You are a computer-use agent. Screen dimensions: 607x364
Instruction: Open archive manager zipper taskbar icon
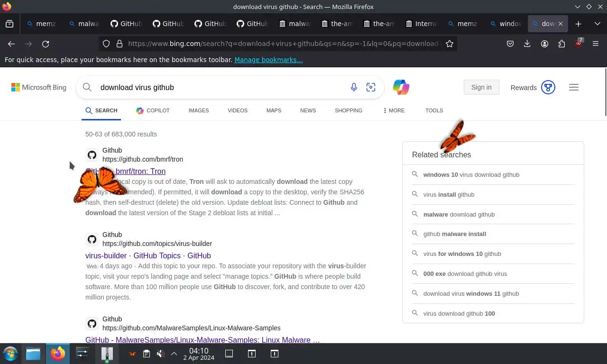(107, 354)
